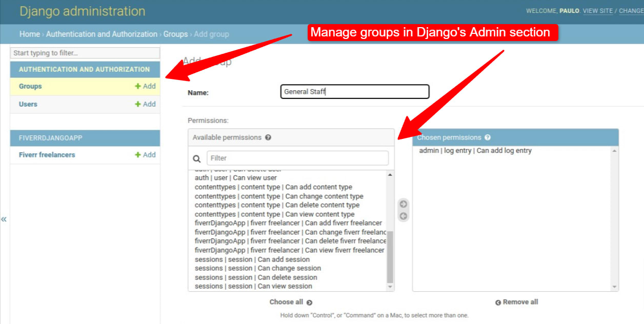
Task: Select 'sessions | session | Can add session' permission
Action: coord(251,259)
